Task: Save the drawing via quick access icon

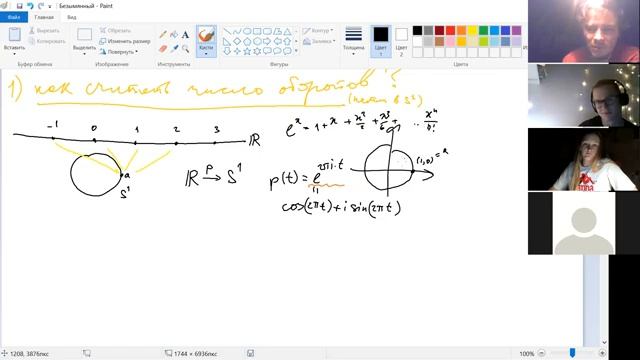Action: tap(19, 6)
